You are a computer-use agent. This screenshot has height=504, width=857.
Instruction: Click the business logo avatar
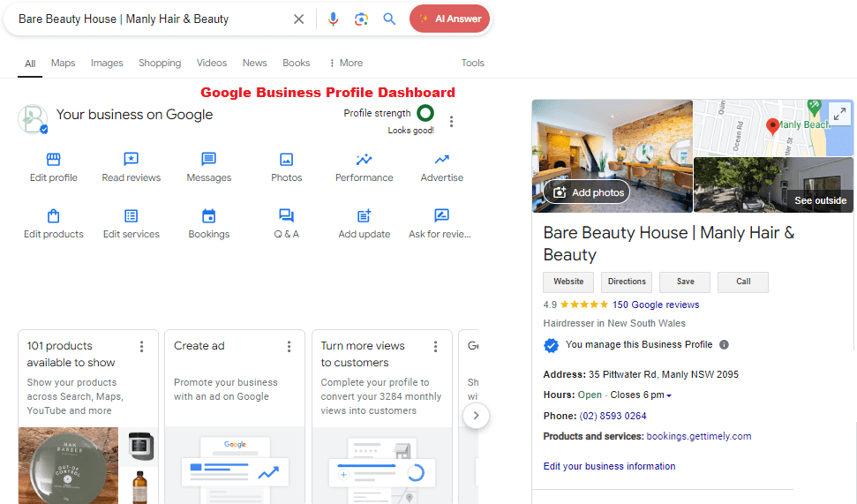pyautogui.click(x=33, y=118)
